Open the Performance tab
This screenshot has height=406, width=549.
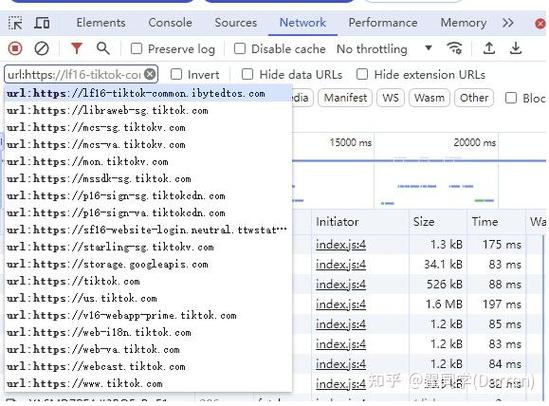pyautogui.click(x=383, y=23)
